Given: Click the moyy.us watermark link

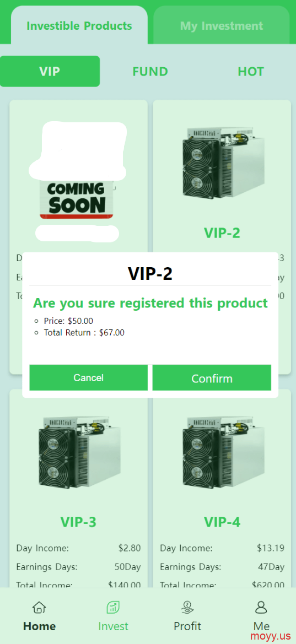Looking at the screenshot, I should (x=270, y=636).
